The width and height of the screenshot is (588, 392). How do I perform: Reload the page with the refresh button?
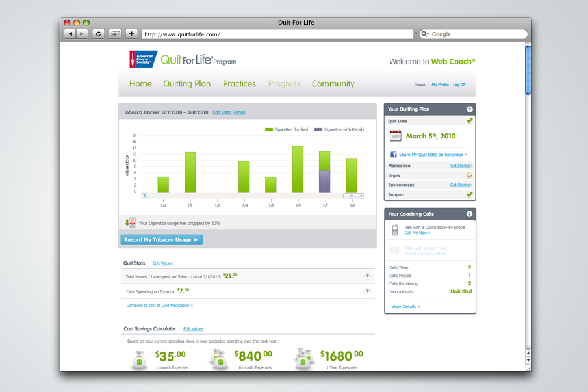[x=98, y=34]
